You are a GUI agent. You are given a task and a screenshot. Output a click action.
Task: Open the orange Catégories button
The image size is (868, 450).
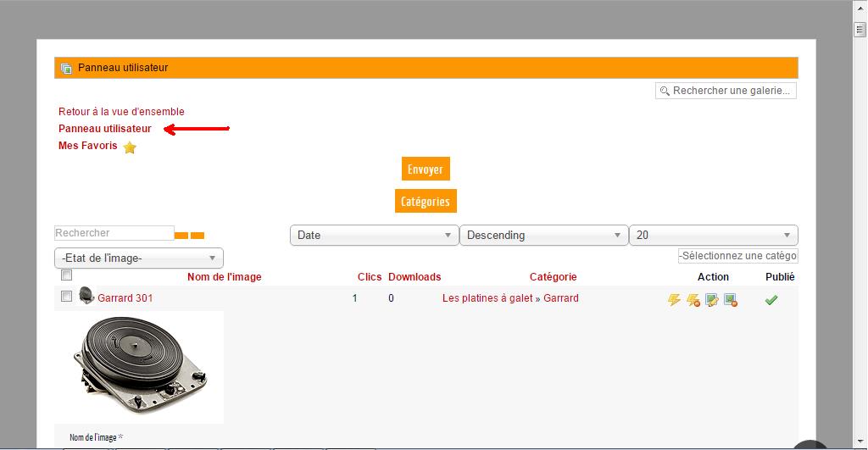coord(425,202)
